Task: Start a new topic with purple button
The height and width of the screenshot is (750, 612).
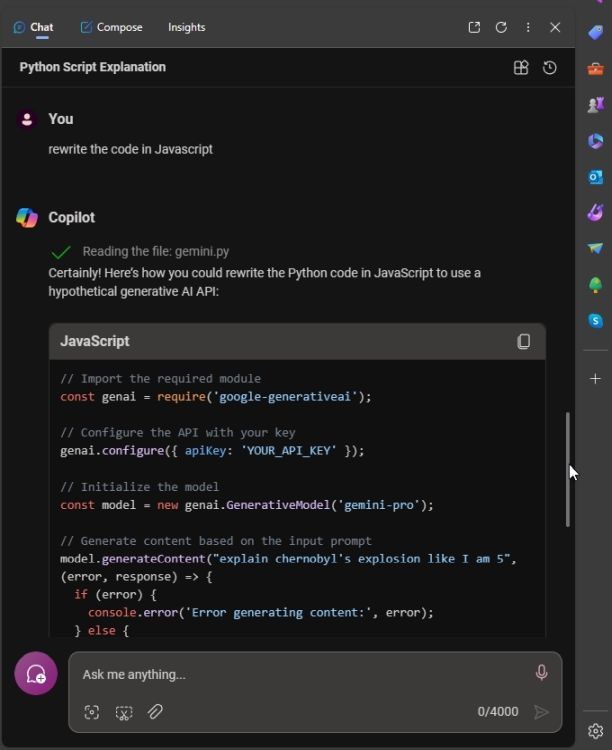Action: [x=36, y=674]
